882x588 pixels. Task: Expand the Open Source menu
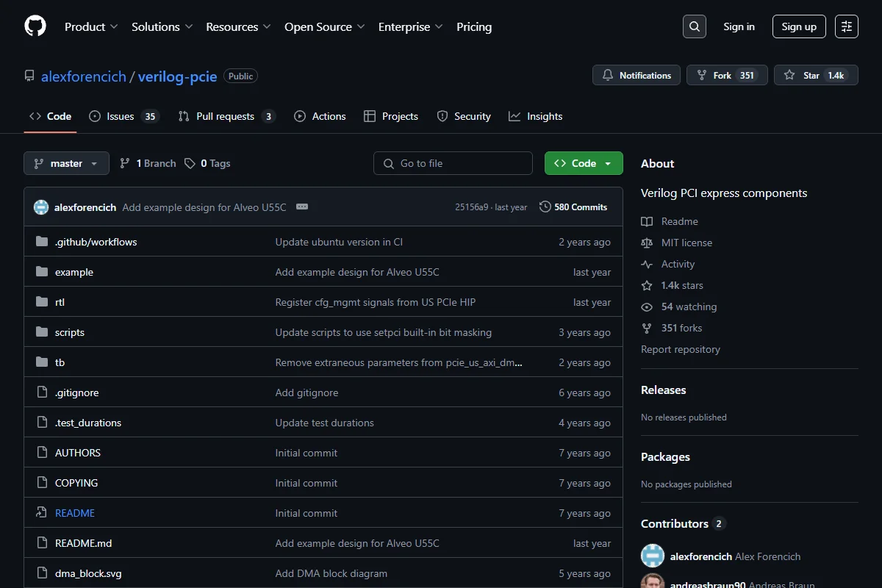325,26
